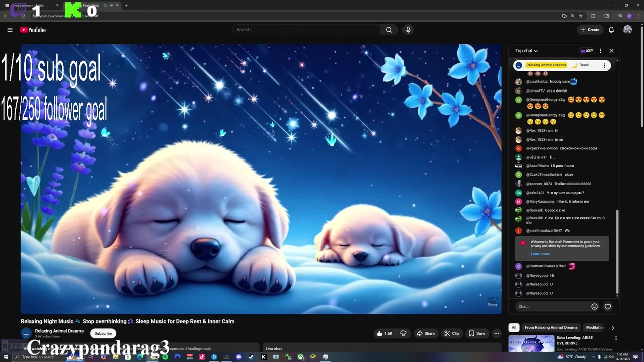Open Solo Leveling: ARISE OVERDRIVE video thumbnail
The width and height of the screenshot is (644, 362).
coord(531,343)
